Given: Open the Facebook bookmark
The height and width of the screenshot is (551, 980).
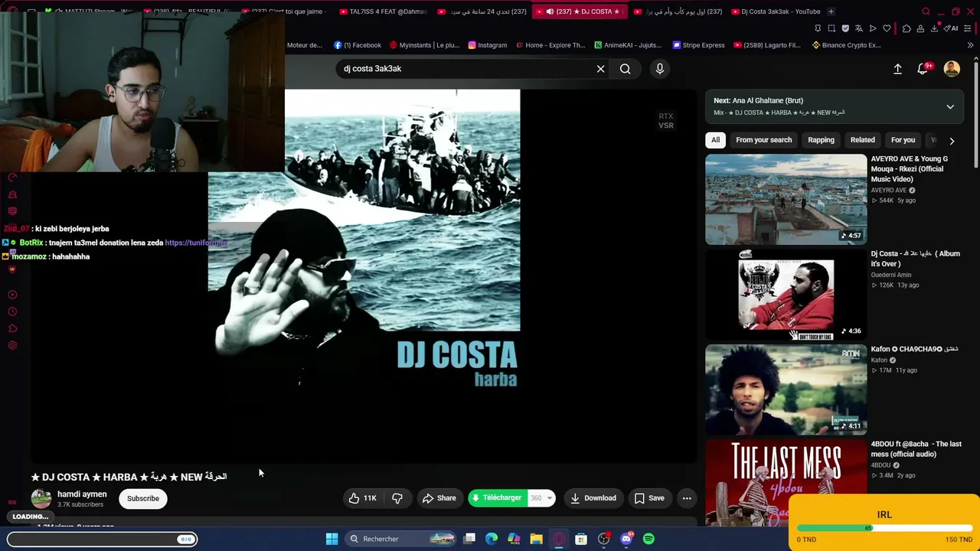Looking at the screenshot, I should [x=358, y=45].
